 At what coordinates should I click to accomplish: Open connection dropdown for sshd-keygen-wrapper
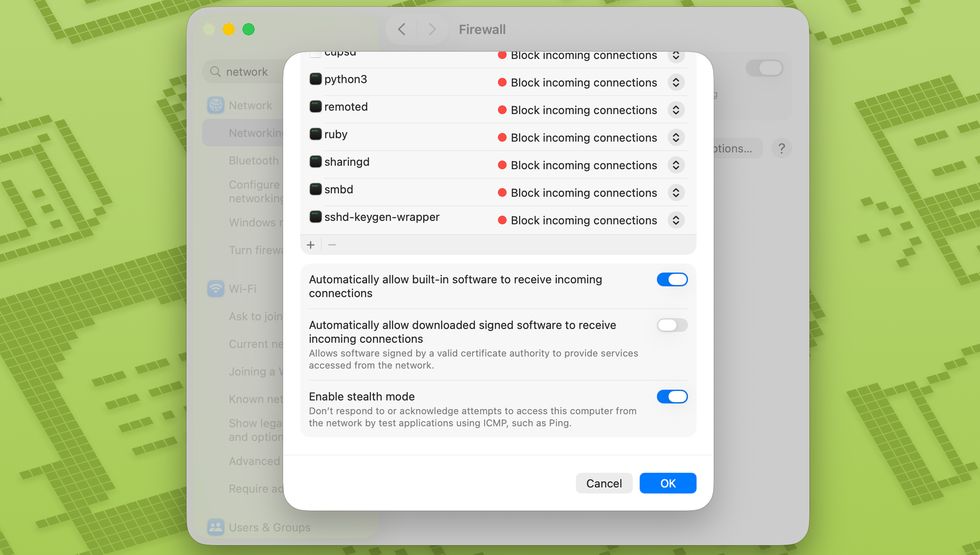676,220
